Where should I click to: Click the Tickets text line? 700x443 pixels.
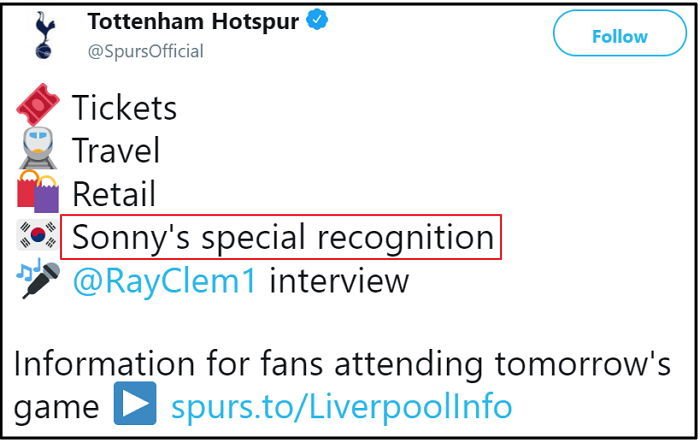click(x=125, y=108)
